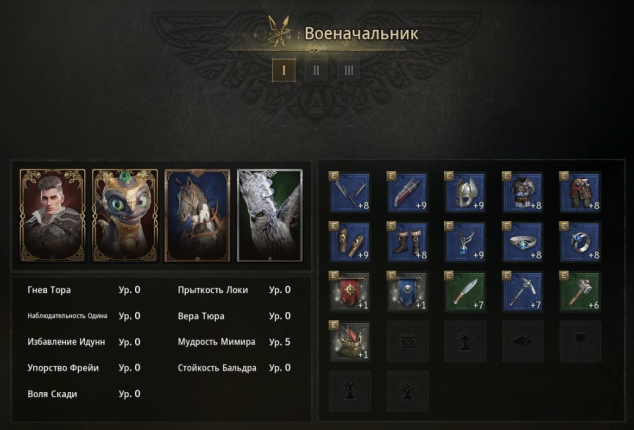
Task: Click the Мудрость Мимира skill entry
Action: 234,342
